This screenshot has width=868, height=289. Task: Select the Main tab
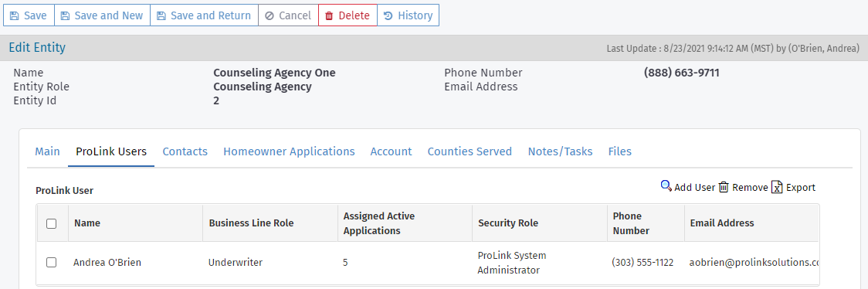click(48, 151)
